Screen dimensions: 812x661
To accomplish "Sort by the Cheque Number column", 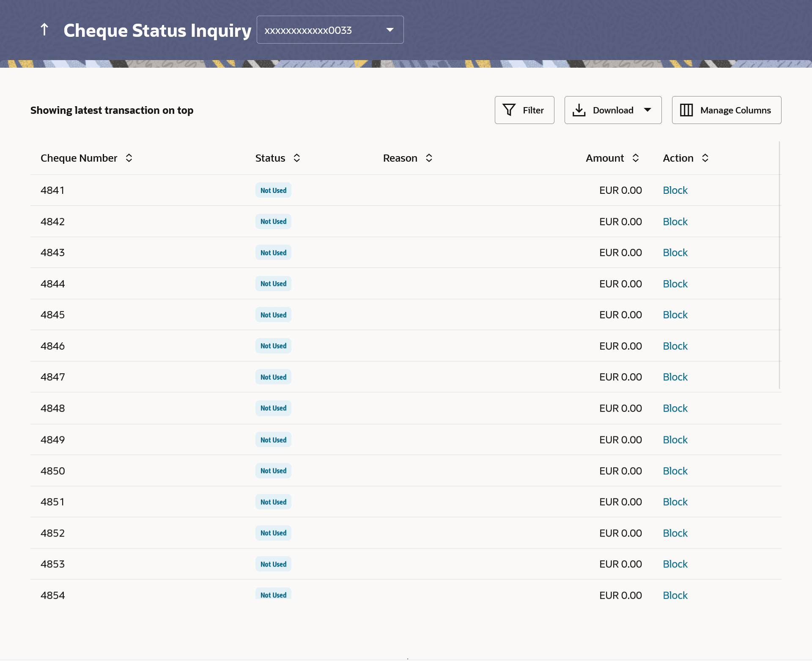I will coord(129,158).
